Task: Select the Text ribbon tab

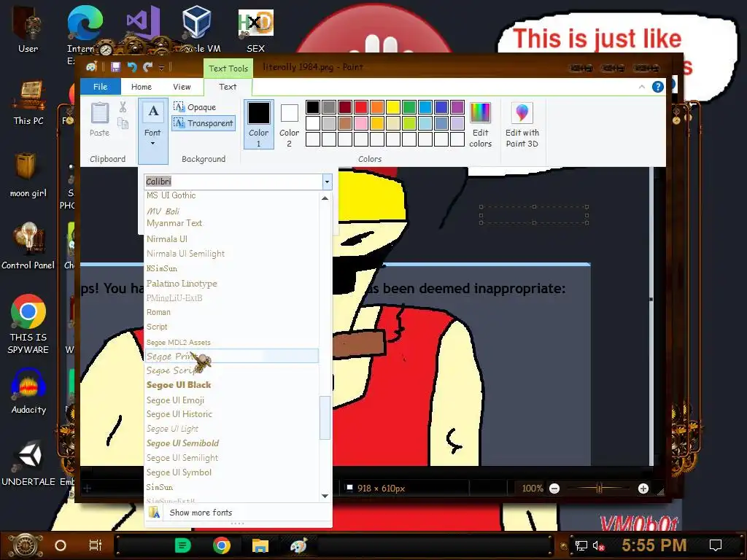Action: pyautogui.click(x=228, y=87)
